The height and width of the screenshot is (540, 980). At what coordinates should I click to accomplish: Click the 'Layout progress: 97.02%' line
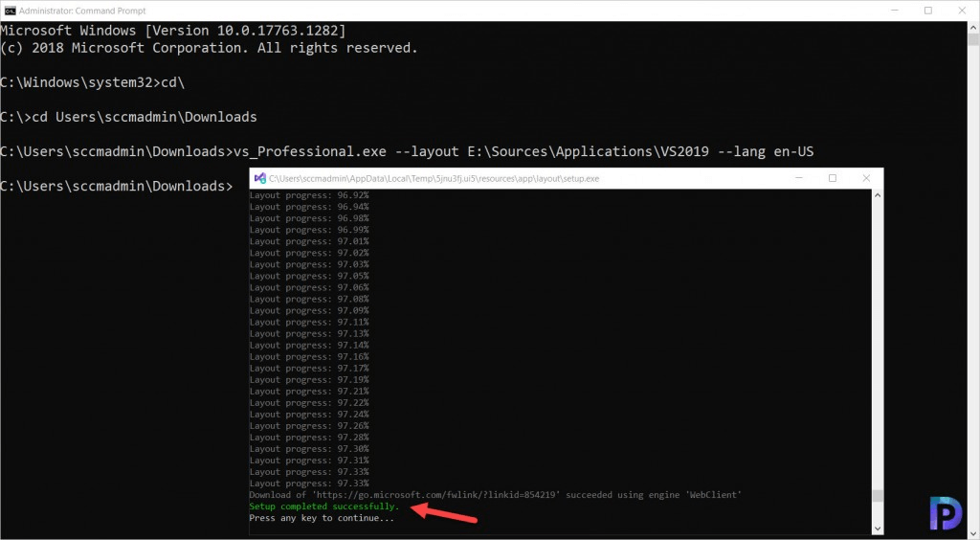point(309,253)
